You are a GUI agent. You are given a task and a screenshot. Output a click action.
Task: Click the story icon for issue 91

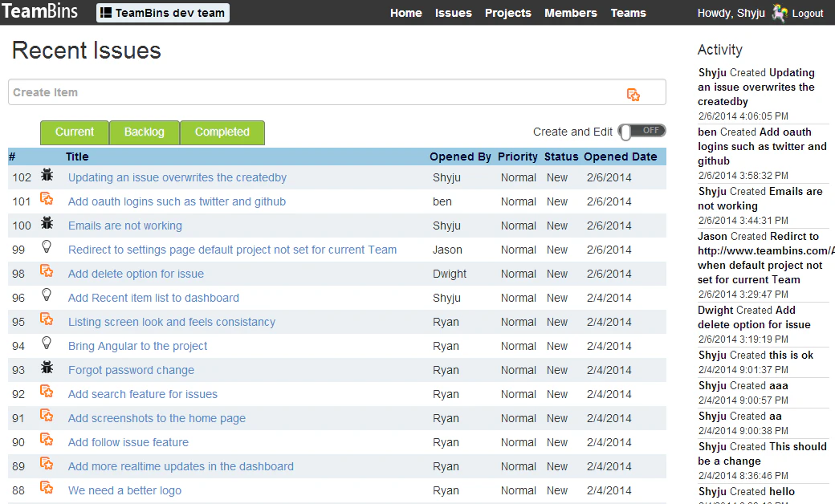click(x=47, y=416)
